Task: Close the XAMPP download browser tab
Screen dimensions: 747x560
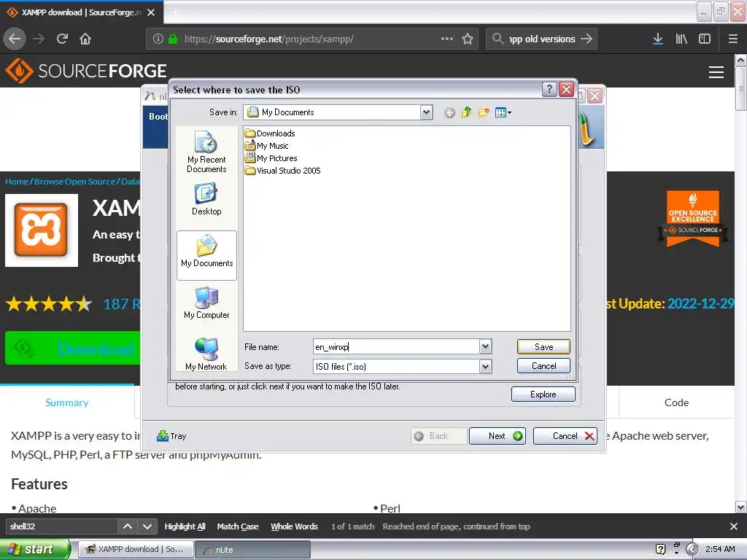Action: [151, 12]
